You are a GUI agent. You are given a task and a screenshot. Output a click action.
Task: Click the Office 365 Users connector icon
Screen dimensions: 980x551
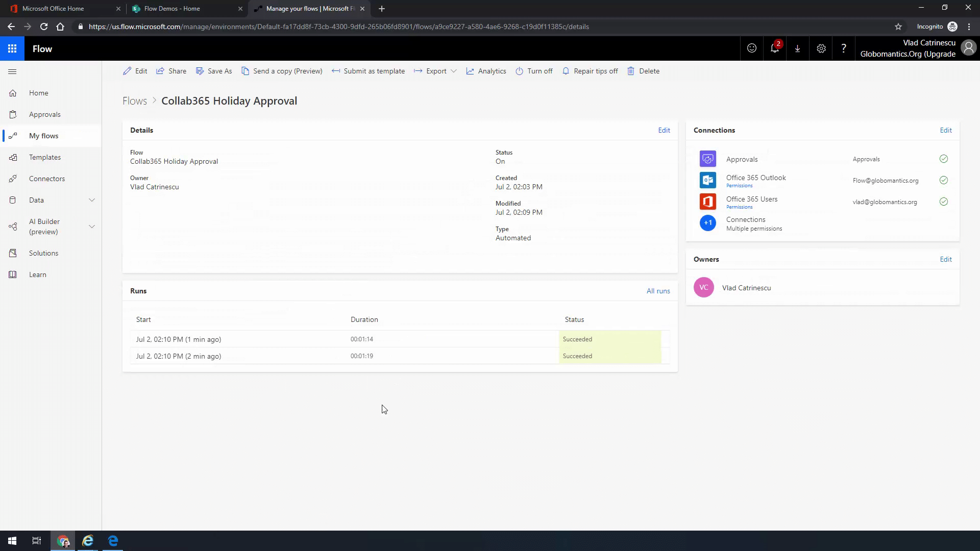pyautogui.click(x=707, y=202)
